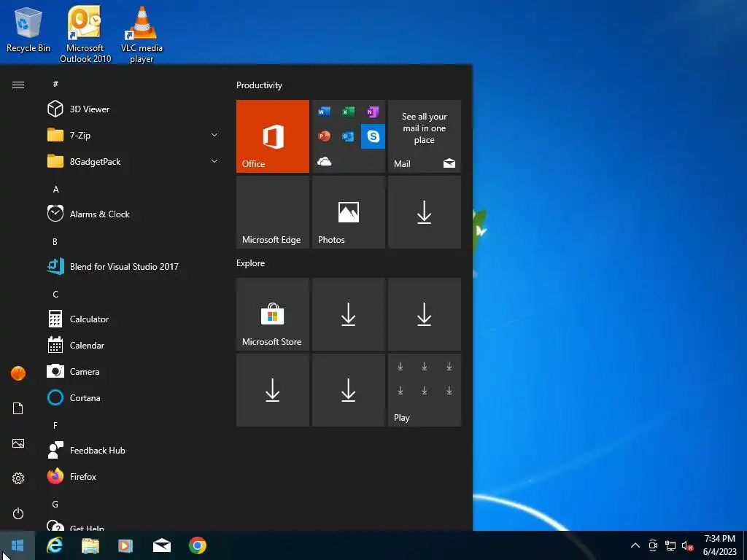
Task: Open the Pictures shortcut in Start sidebar
Action: pyautogui.click(x=18, y=443)
